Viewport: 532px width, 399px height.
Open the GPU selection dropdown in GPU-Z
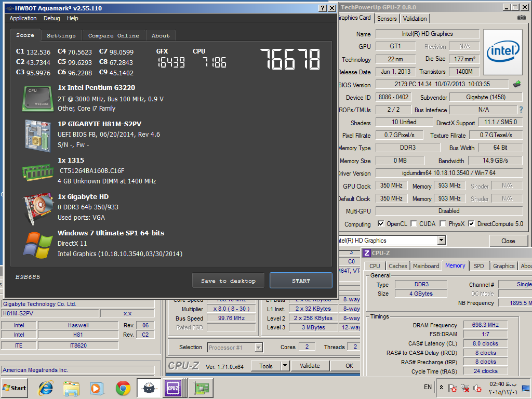pos(441,240)
